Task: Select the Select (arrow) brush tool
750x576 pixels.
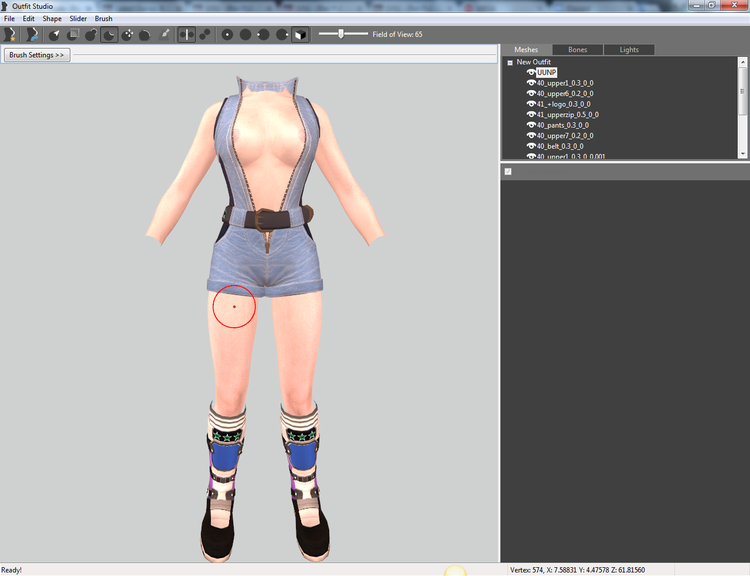Action: [x=55, y=34]
